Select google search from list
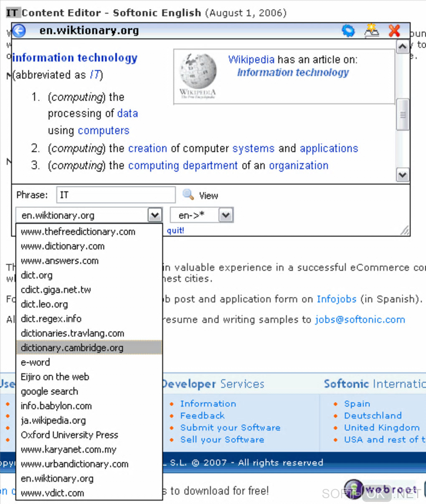The height and width of the screenshot is (504, 426). (89, 391)
